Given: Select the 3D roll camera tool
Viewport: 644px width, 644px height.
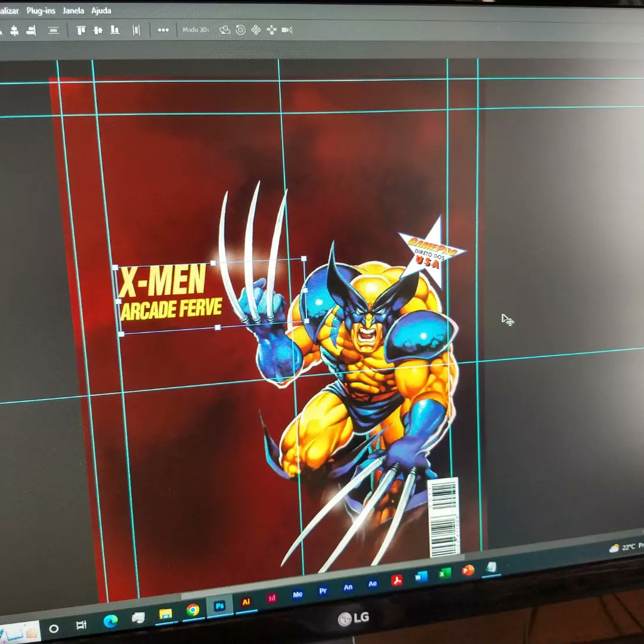Looking at the screenshot, I should [241, 30].
